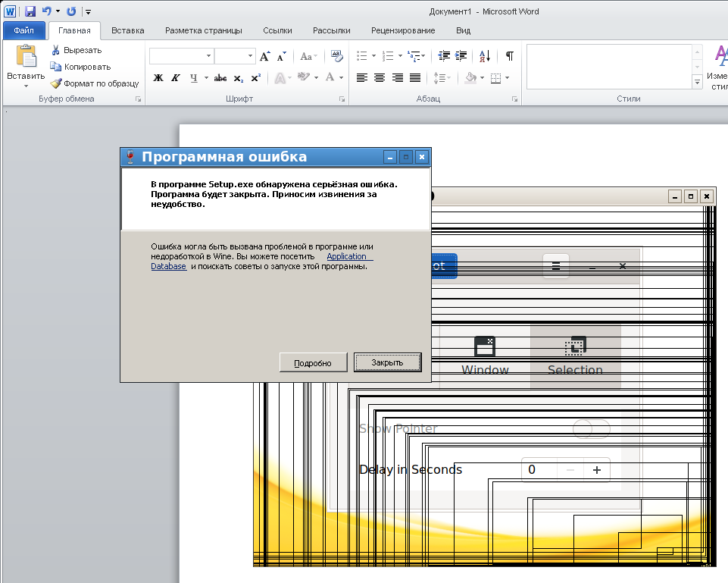This screenshot has height=583, width=728.
Task: Open the Файл tab
Action: pos(23,30)
